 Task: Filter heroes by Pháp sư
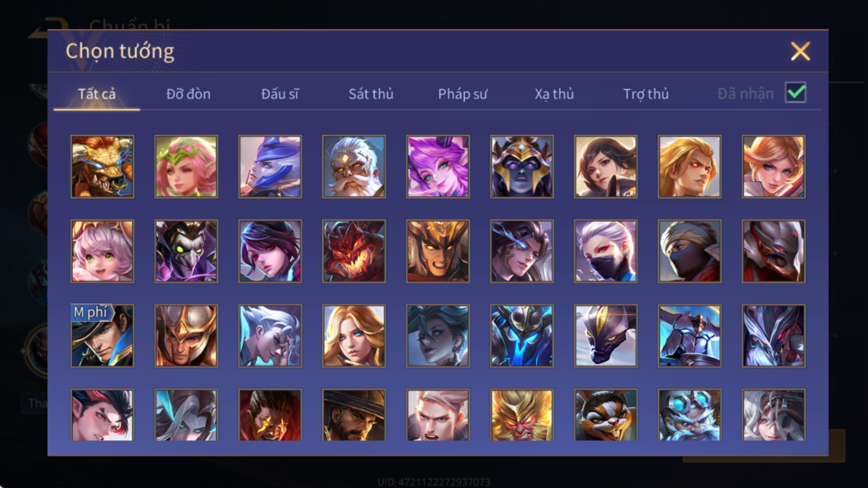463,94
